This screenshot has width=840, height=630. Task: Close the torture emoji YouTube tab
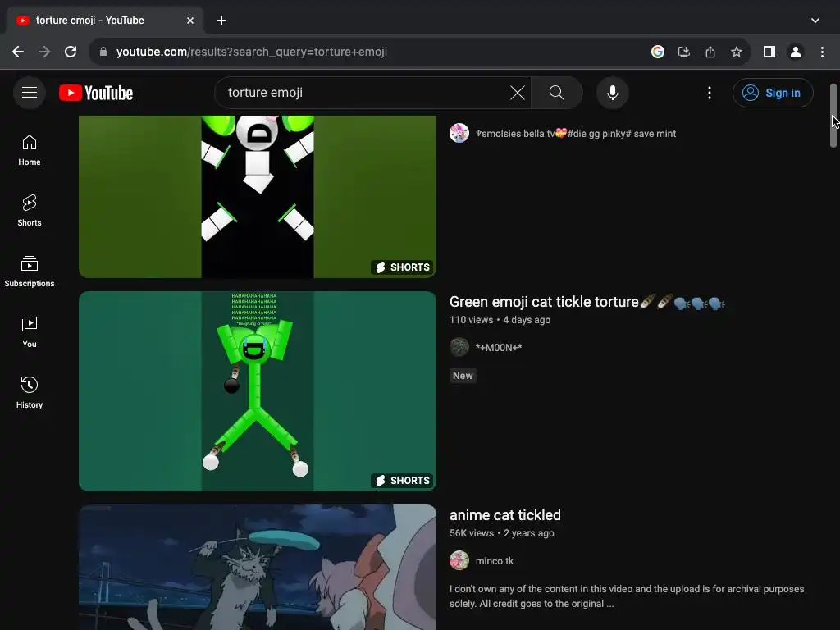pos(190,21)
